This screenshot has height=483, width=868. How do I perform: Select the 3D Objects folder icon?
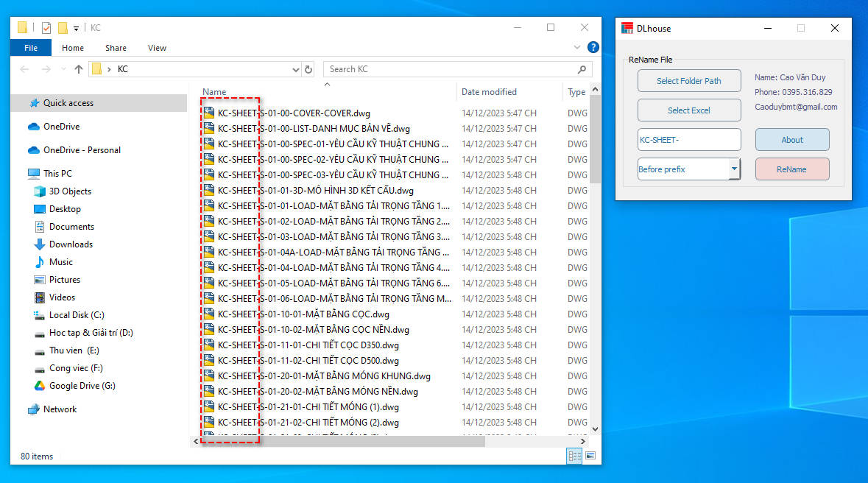(40, 191)
